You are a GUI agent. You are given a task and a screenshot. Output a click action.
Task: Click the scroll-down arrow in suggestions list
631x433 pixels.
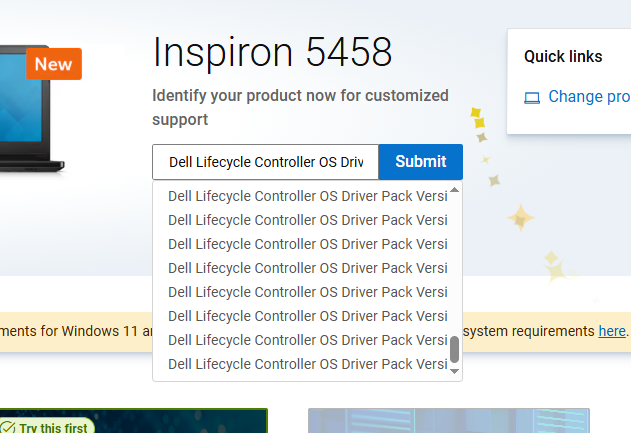coord(454,371)
